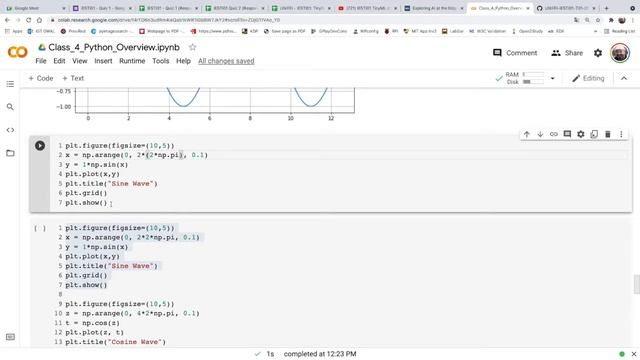The image size is (640, 360).
Task: Switch to the GitHub browser tab
Action: click(567, 8)
